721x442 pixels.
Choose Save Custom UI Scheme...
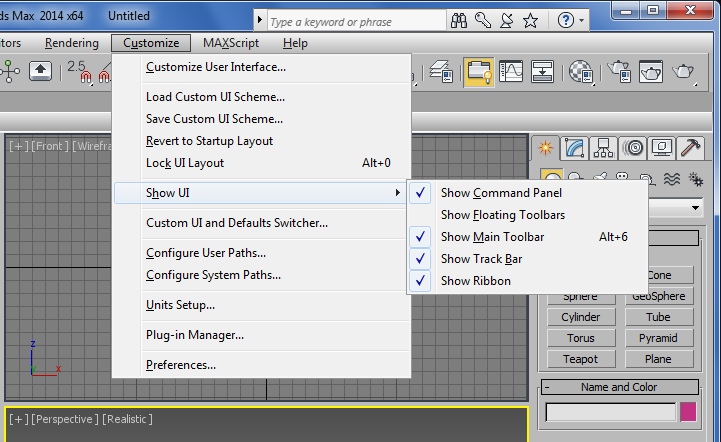pyautogui.click(x=214, y=119)
